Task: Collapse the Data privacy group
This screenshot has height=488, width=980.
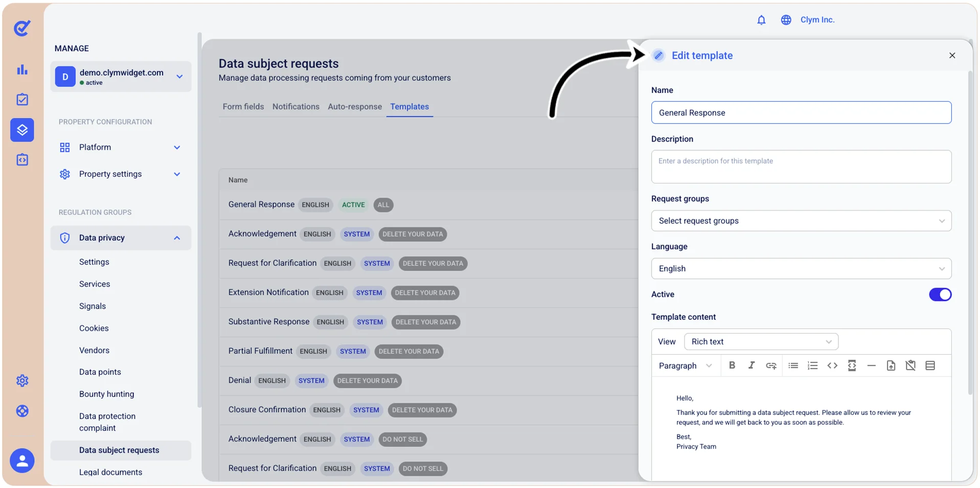Action: pyautogui.click(x=121, y=238)
